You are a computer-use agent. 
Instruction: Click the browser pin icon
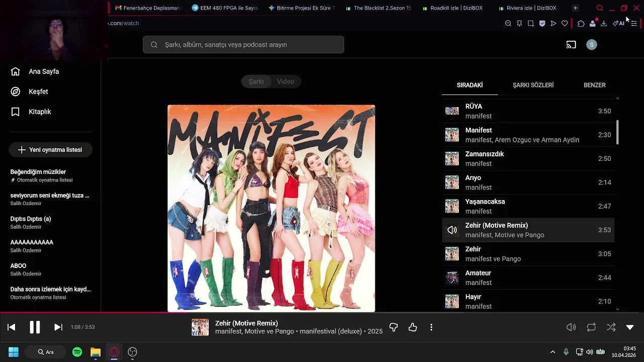pyautogui.click(x=519, y=23)
